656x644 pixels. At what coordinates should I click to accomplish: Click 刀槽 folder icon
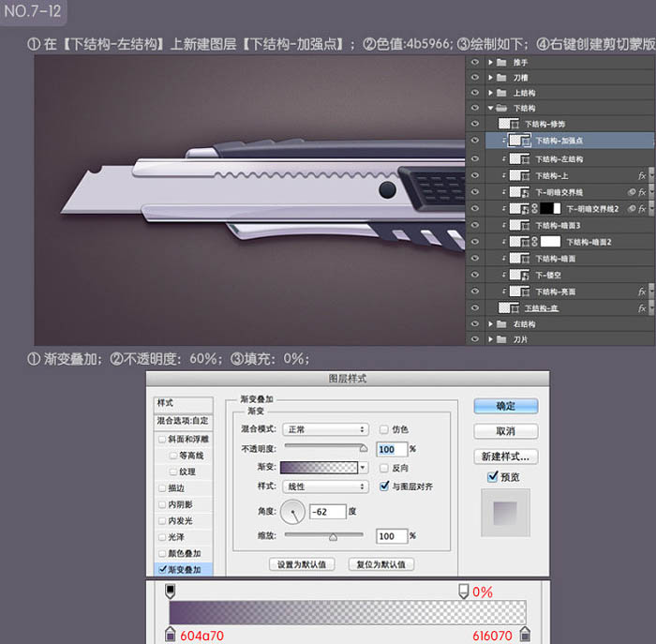click(x=501, y=78)
